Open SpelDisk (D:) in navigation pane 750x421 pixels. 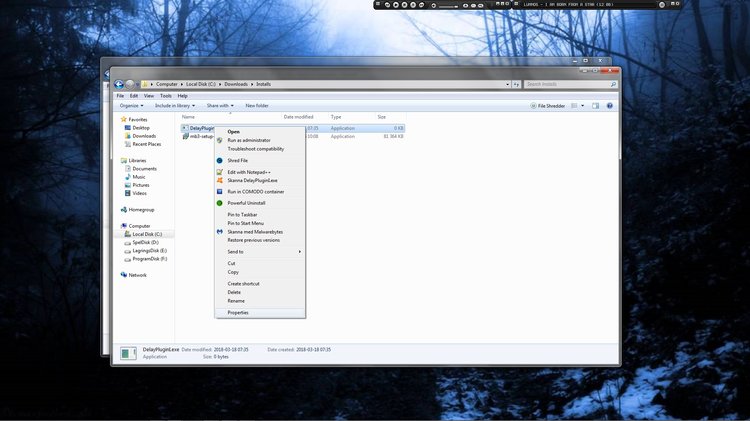tap(145, 243)
